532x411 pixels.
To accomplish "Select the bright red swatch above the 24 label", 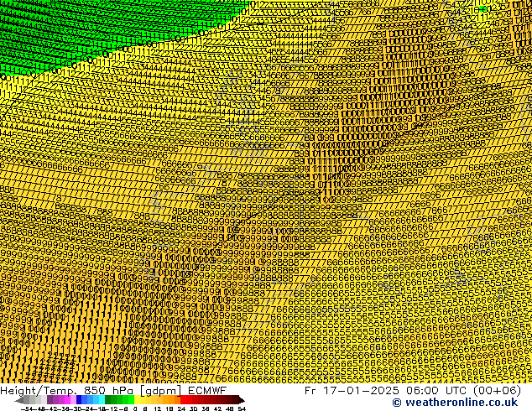I will pyautogui.click(x=184, y=400).
